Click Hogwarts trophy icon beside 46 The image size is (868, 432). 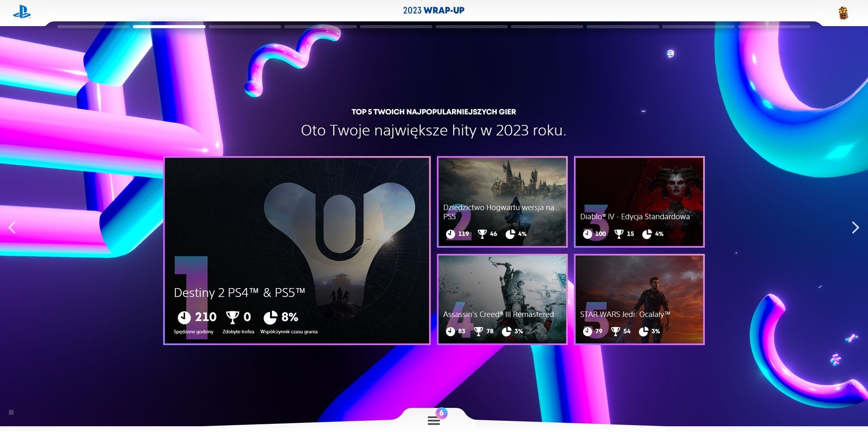(x=482, y=234)
